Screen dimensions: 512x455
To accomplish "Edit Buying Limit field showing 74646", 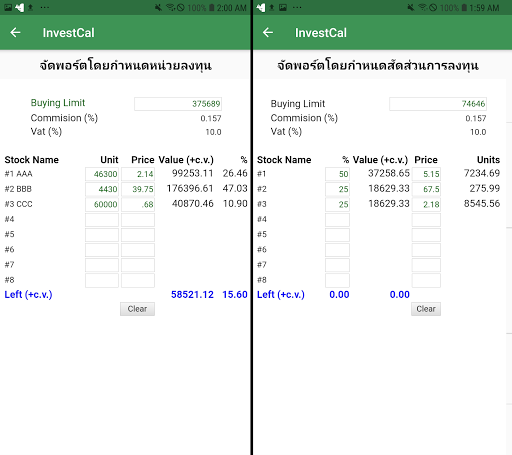I will click(x=438, y=104).
